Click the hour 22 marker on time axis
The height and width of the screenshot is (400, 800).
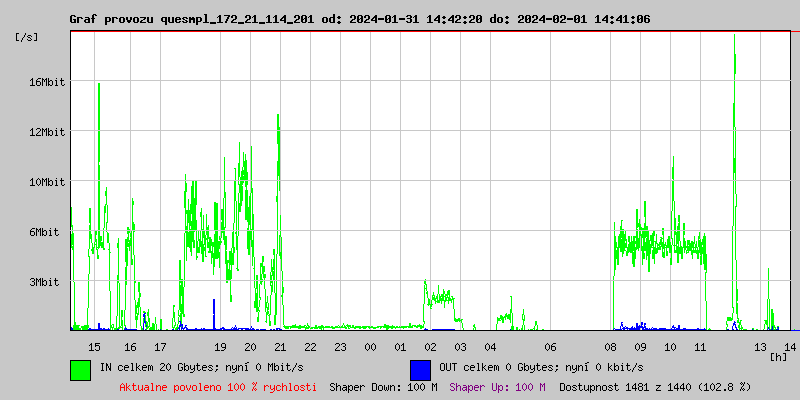pos(310,347)
